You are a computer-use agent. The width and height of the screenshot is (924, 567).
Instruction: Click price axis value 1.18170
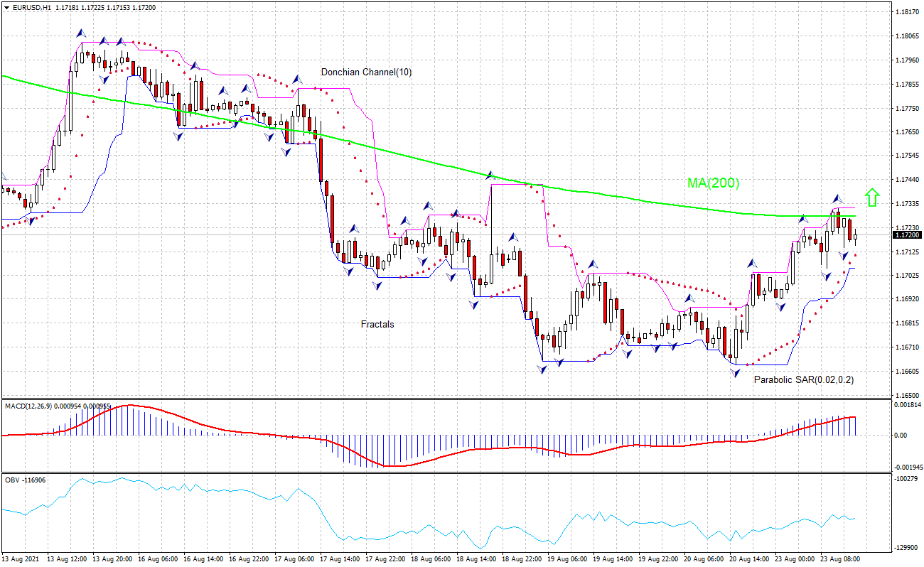click(907, 12)
